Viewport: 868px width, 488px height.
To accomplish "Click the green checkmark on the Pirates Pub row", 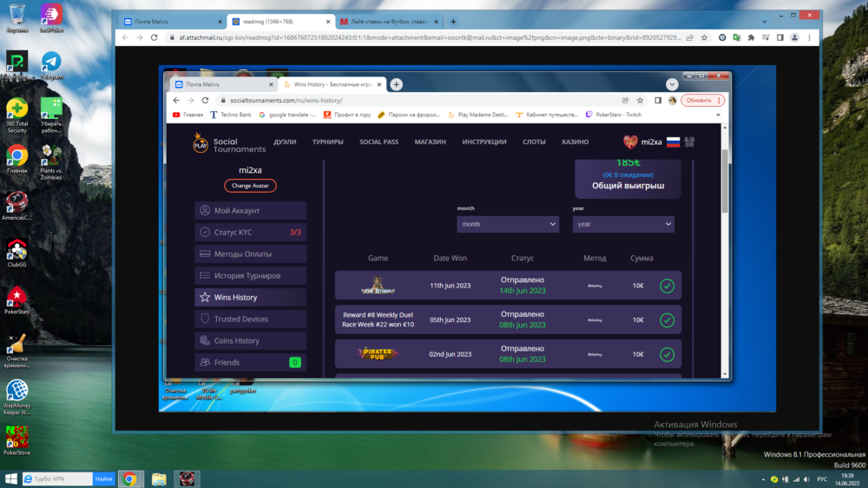I will click(x=667, y=354).
